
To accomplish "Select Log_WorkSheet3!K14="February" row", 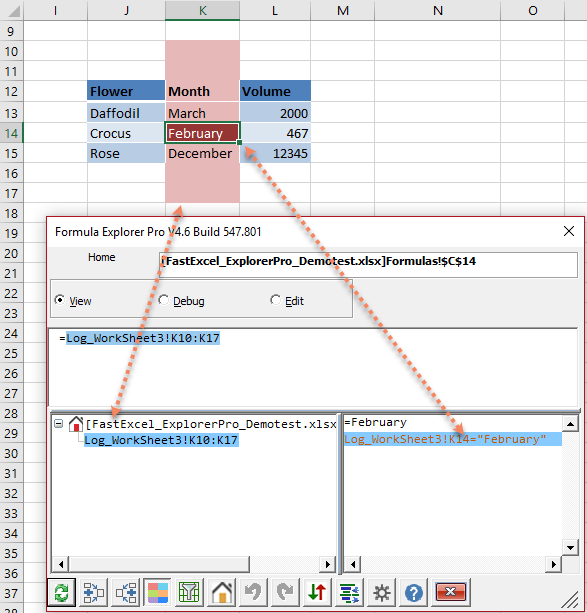I will [x=453, y=439].
